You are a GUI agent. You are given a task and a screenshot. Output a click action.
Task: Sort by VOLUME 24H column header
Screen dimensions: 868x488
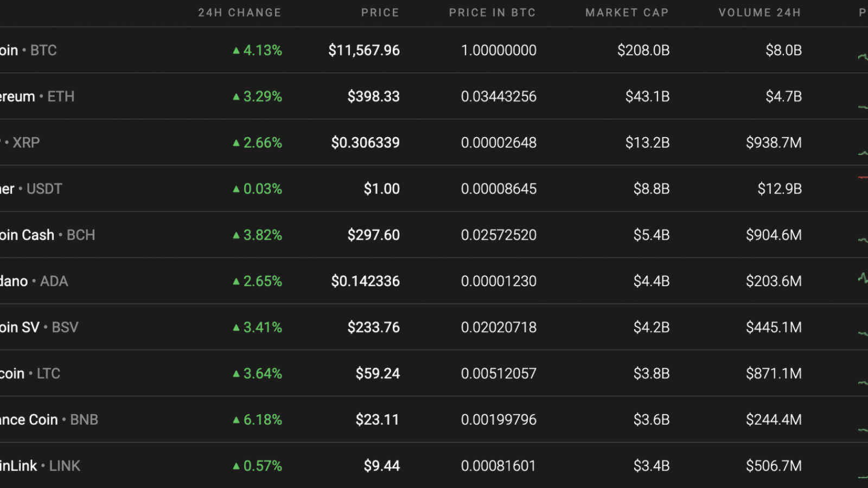tap(759, 12)
